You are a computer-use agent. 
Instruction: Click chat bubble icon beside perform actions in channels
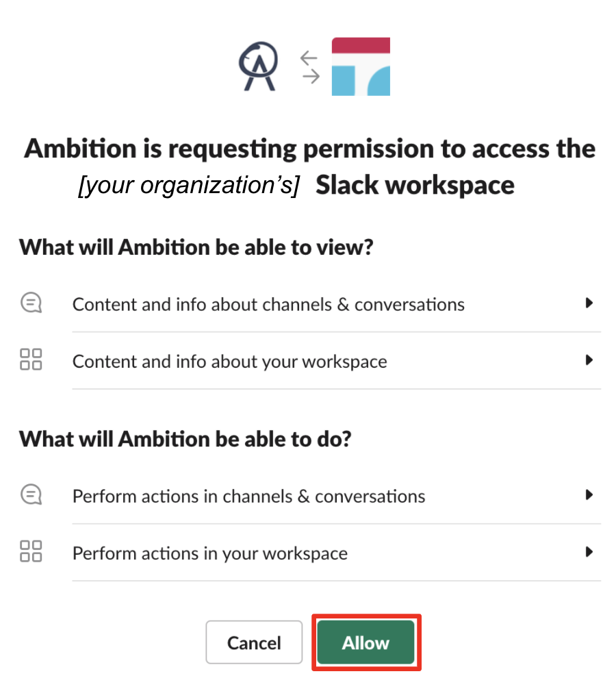[x=31, y=494]
